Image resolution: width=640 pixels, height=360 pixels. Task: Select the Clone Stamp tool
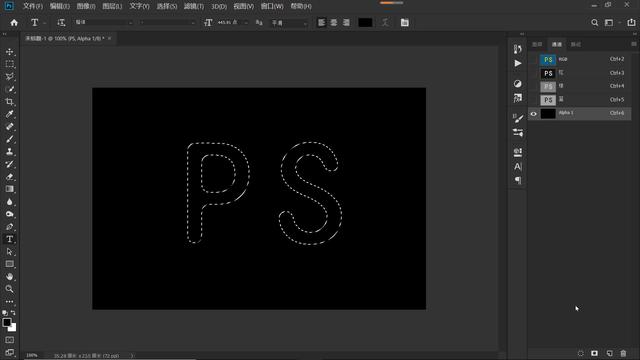point(9,152)
